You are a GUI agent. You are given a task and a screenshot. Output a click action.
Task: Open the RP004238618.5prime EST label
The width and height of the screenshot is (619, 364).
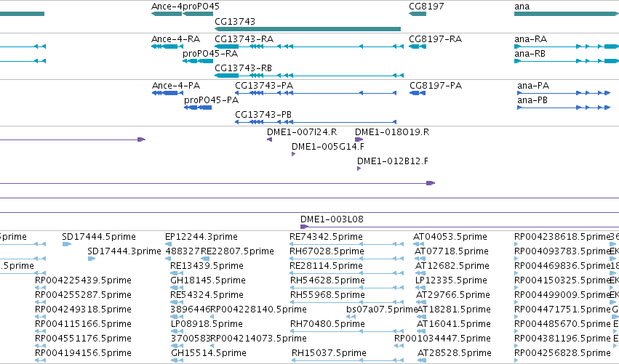tap(562, 237)
